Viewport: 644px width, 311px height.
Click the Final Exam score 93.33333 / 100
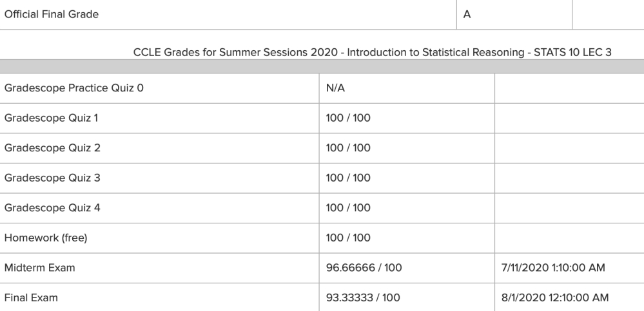tap(363, 298)
